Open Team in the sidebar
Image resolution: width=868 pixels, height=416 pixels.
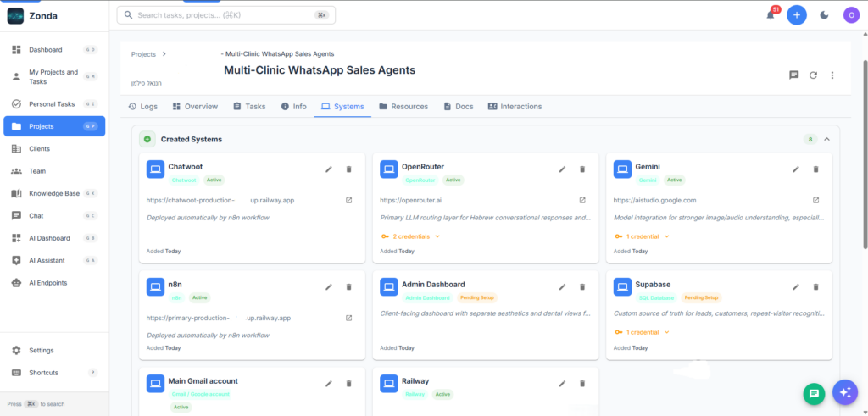54,171
